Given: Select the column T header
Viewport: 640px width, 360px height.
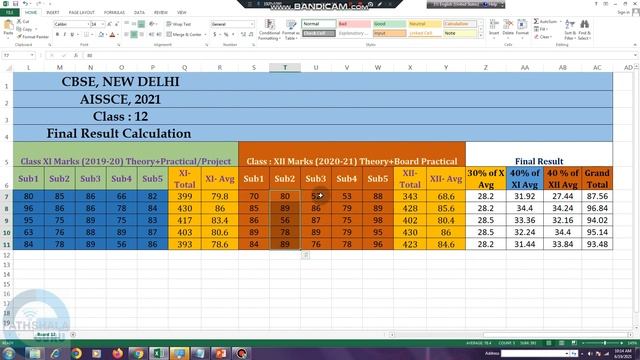Looking at the screenshot, I should click(285, 67).
